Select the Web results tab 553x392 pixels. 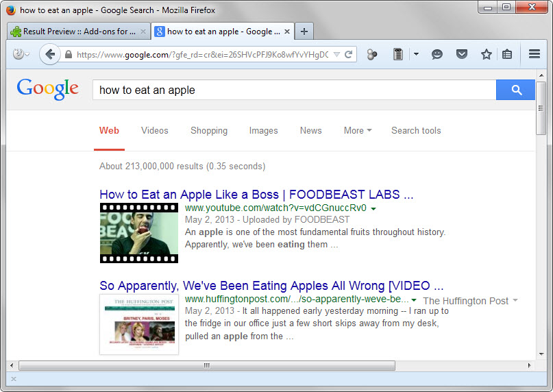pos(109,130)
